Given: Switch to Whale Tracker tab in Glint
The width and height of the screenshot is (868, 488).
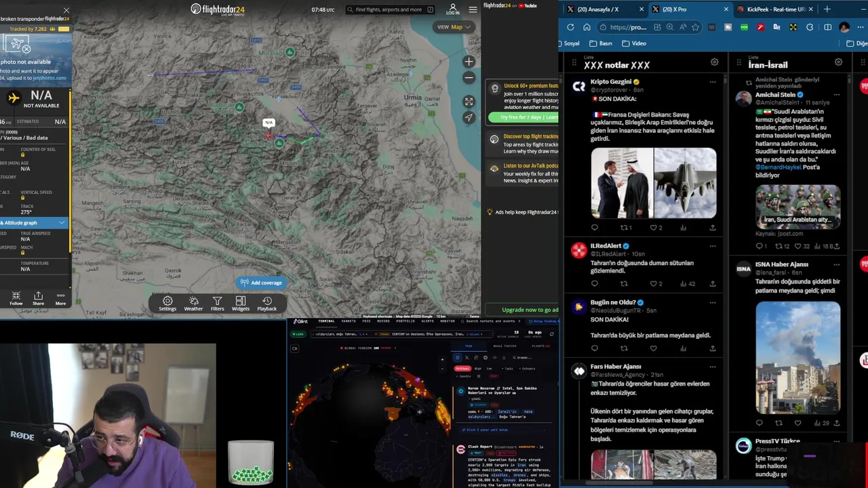Looking at the screenshot, I should click(x=505, y=346).
